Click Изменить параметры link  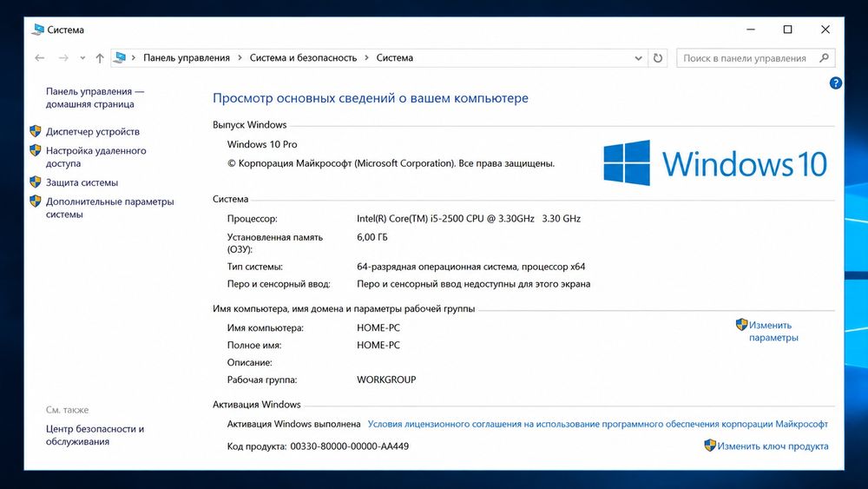773,331
